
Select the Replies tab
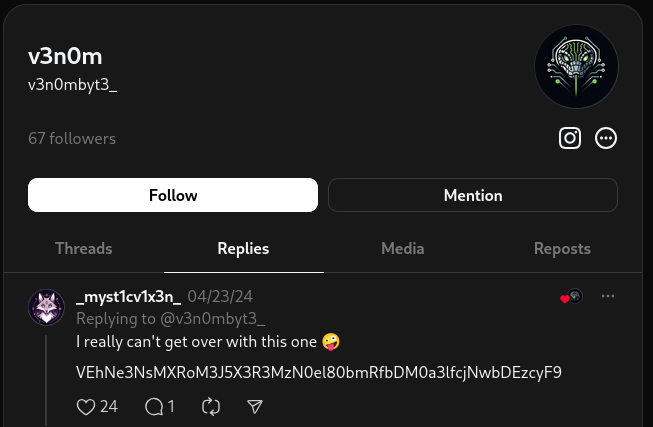(x=243, y=248)
